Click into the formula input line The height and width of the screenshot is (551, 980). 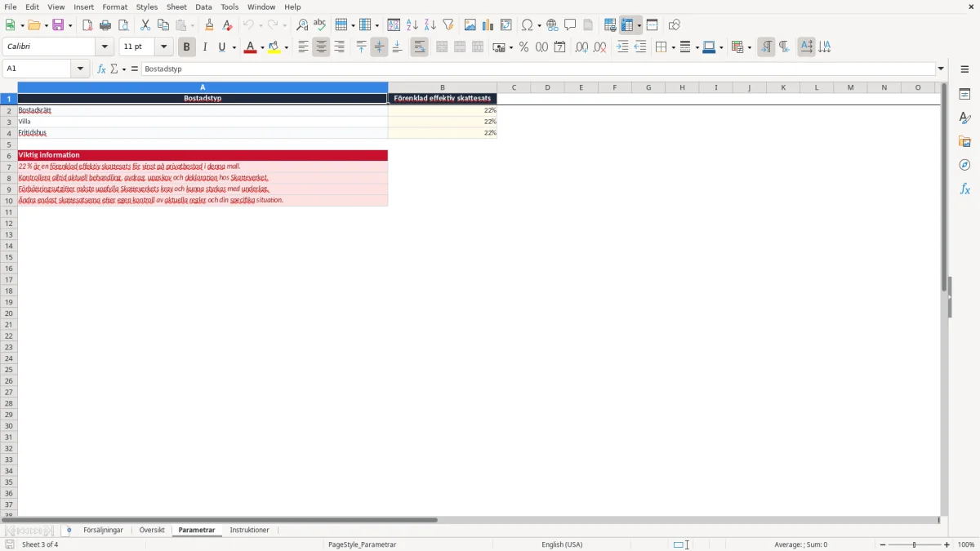[538, 69]
